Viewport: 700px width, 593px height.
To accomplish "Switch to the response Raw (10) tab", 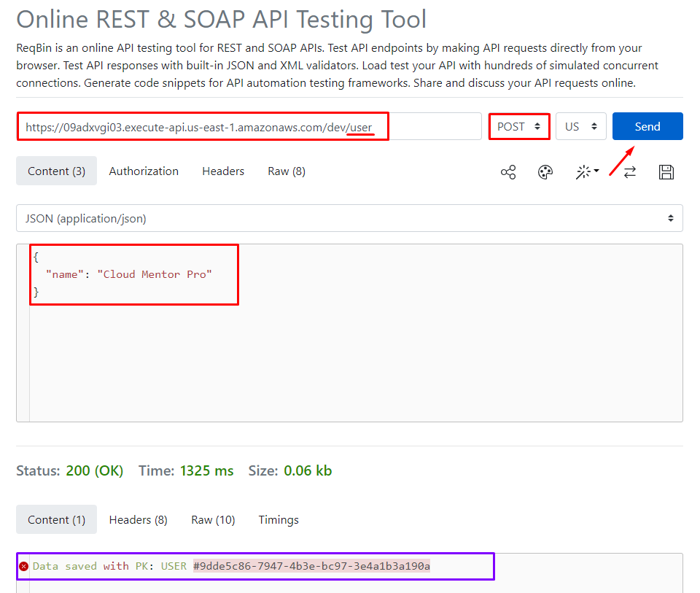I will [213, 520].
